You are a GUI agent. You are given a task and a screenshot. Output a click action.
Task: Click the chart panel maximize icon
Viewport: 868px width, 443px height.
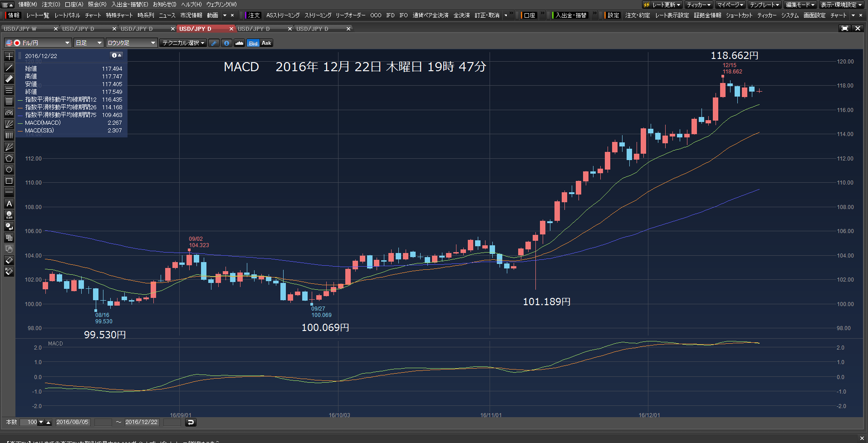tap(845, 28)
